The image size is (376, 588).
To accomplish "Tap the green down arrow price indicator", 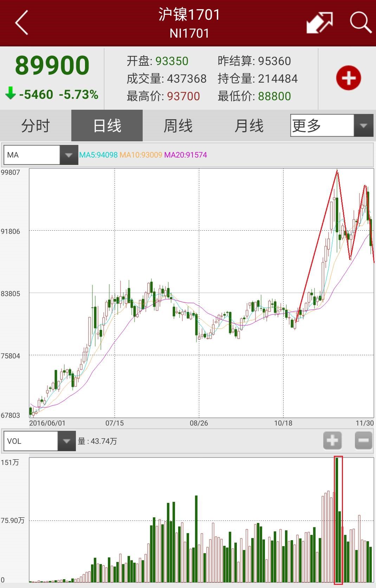I will (11, 94).
